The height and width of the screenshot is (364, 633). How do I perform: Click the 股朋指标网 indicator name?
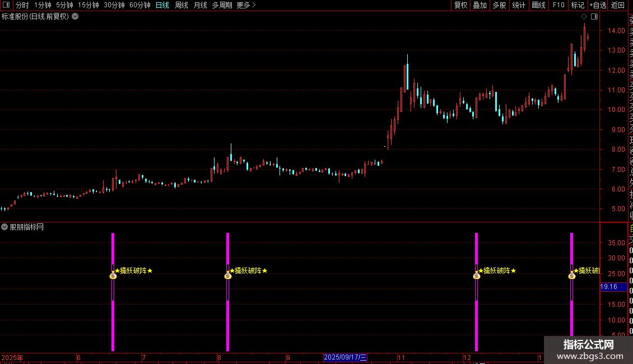[x=27, y=227]
